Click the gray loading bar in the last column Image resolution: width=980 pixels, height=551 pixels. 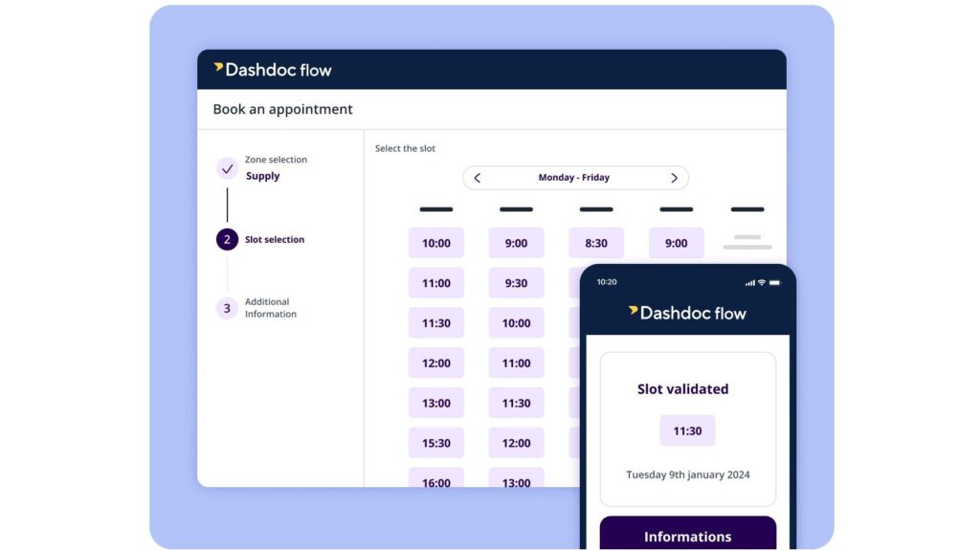click(746, 243)
